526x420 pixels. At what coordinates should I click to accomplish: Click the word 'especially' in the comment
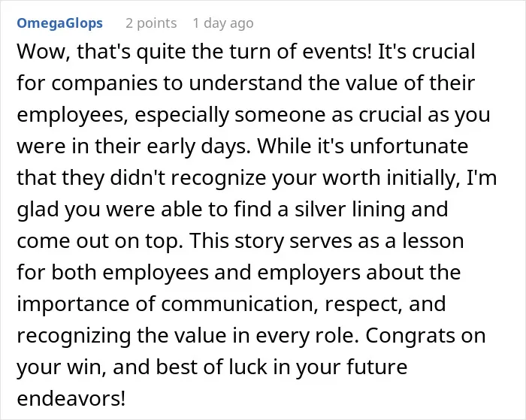(x=182, y=115)
